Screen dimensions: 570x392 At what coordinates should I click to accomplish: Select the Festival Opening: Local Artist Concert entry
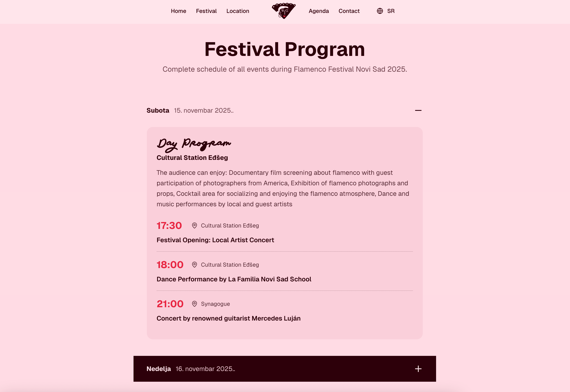215,240
